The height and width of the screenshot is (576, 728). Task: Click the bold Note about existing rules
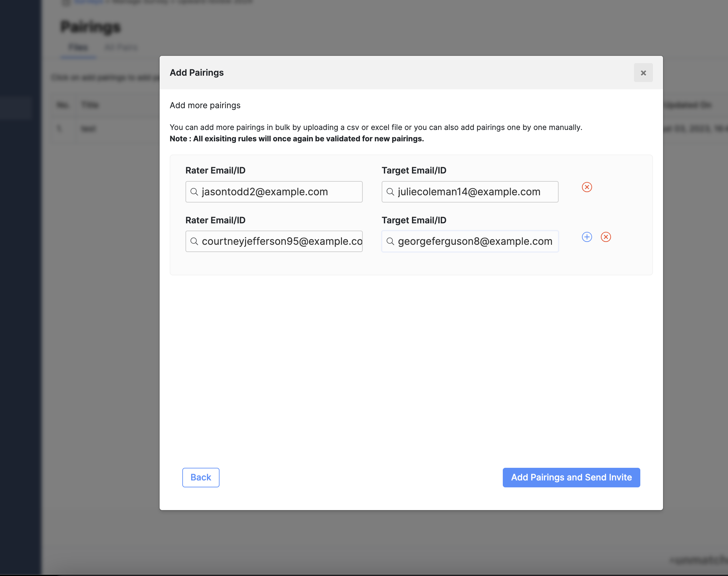(297, 138)
